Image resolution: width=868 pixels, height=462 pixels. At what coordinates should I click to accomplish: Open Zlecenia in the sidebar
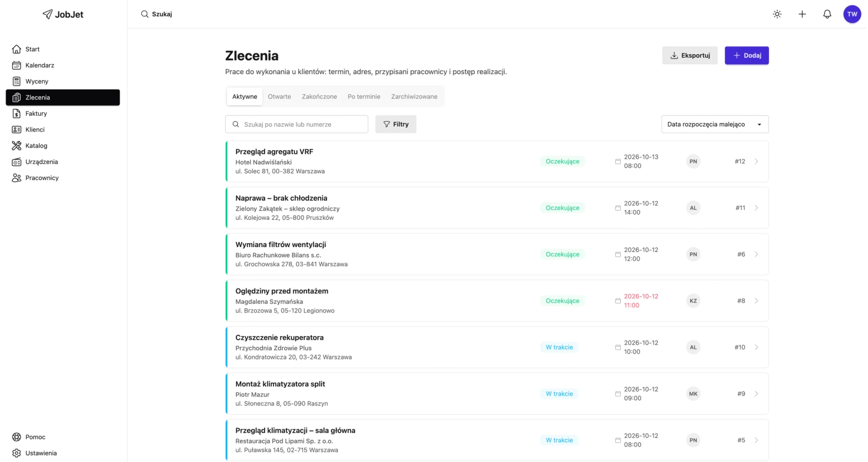coord(63,97)
